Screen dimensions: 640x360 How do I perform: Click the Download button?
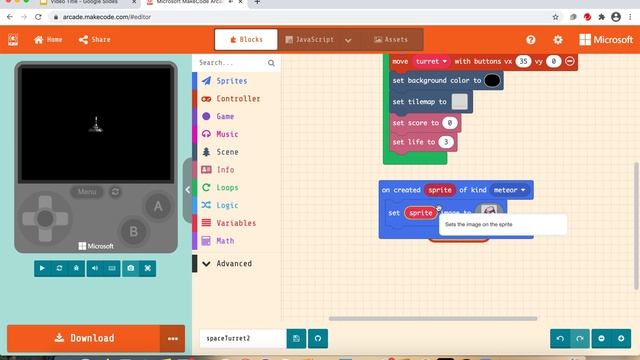pyautogui.click(x=84, y=338)
